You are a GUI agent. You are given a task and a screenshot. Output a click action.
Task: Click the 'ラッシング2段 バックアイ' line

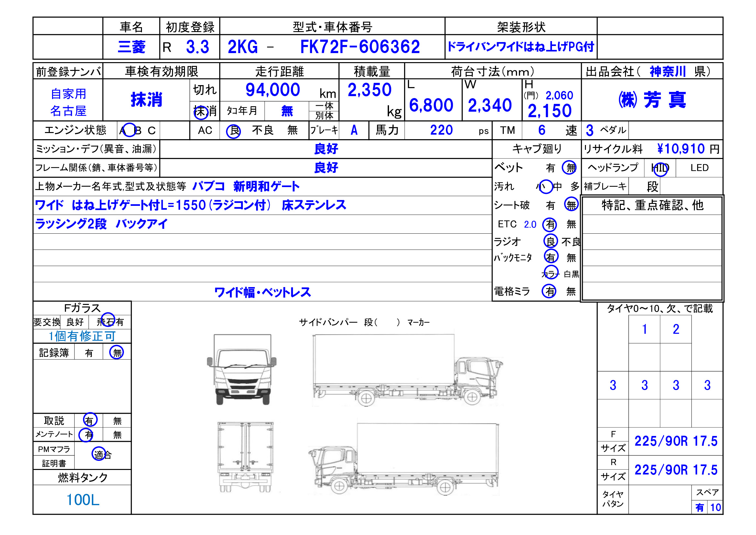pyautogui.click(x=101, y=224)
